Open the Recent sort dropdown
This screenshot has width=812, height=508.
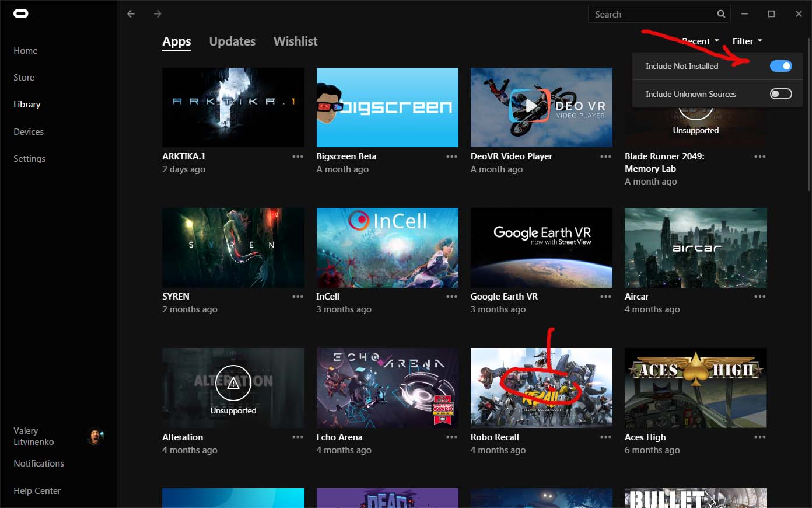pos(700,41)
